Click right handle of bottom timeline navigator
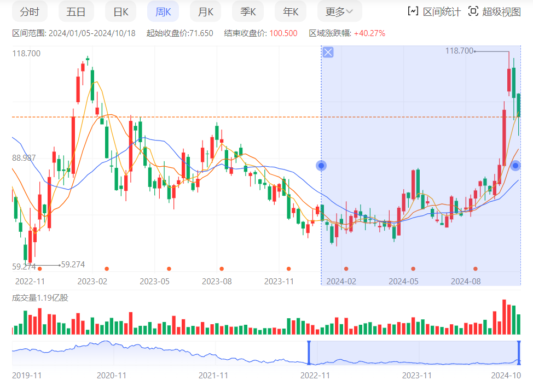The image size is (533, 392). [519, 353]
